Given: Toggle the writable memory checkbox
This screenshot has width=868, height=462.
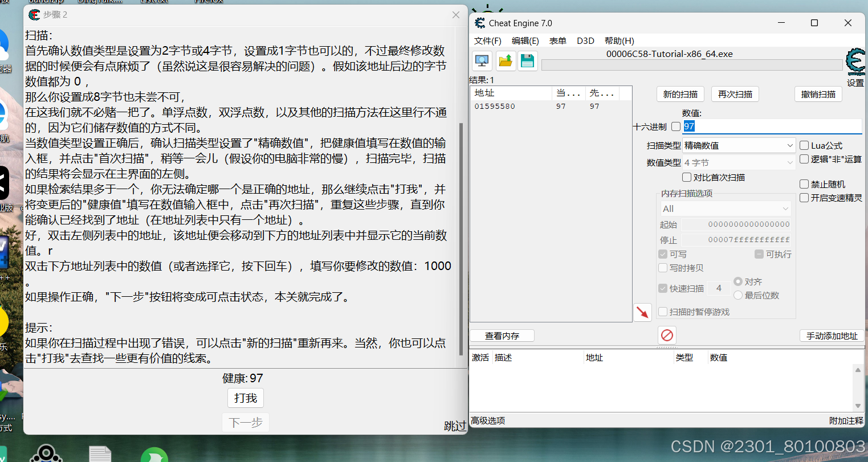Looking at the screenshot, I should click(663, 254).
